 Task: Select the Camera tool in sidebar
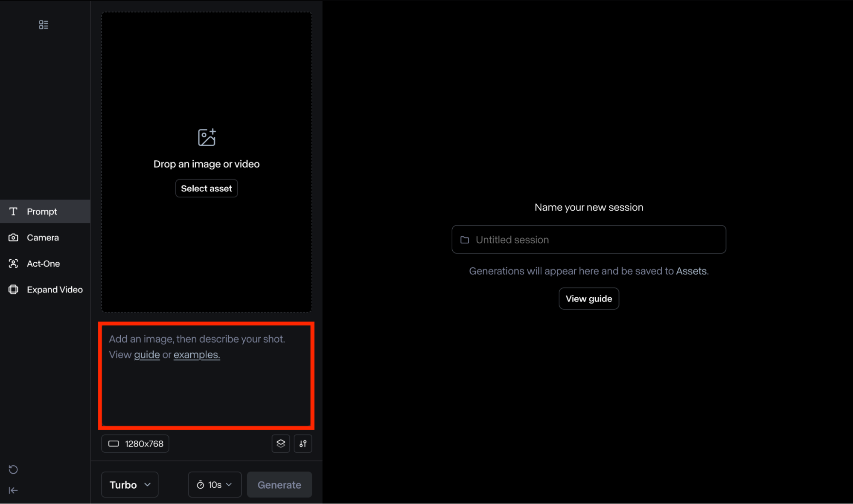[43, 237]
